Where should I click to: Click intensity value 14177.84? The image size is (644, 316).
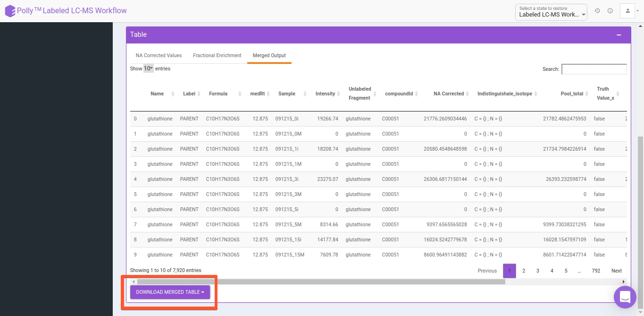click(x=328, y=239)
